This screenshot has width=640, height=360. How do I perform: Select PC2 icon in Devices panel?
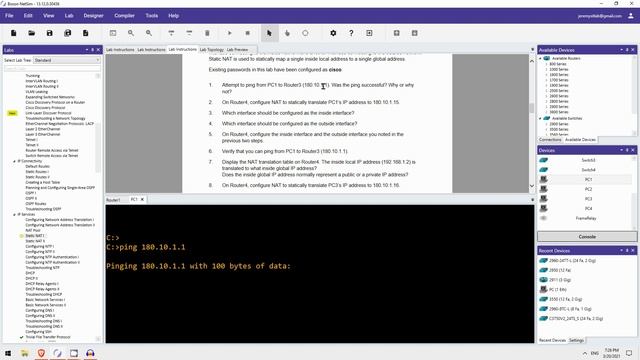(x=544, y=189)
